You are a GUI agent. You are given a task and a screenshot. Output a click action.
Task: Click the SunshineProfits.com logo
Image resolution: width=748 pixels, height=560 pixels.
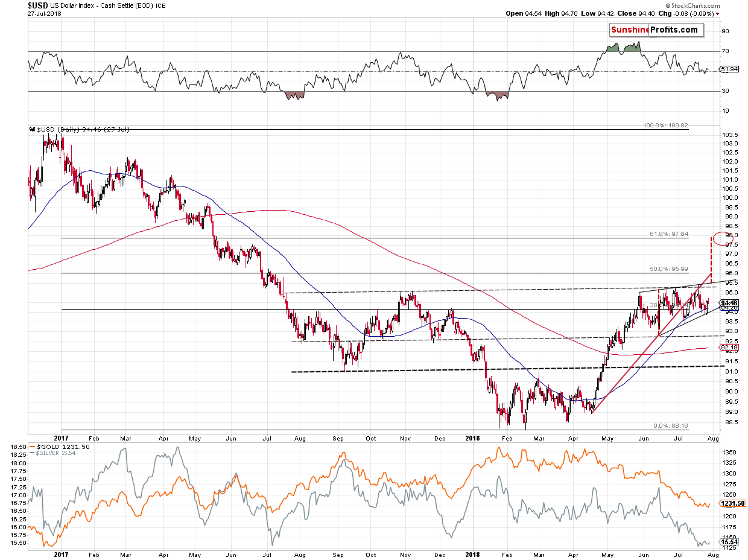(656, 30)
